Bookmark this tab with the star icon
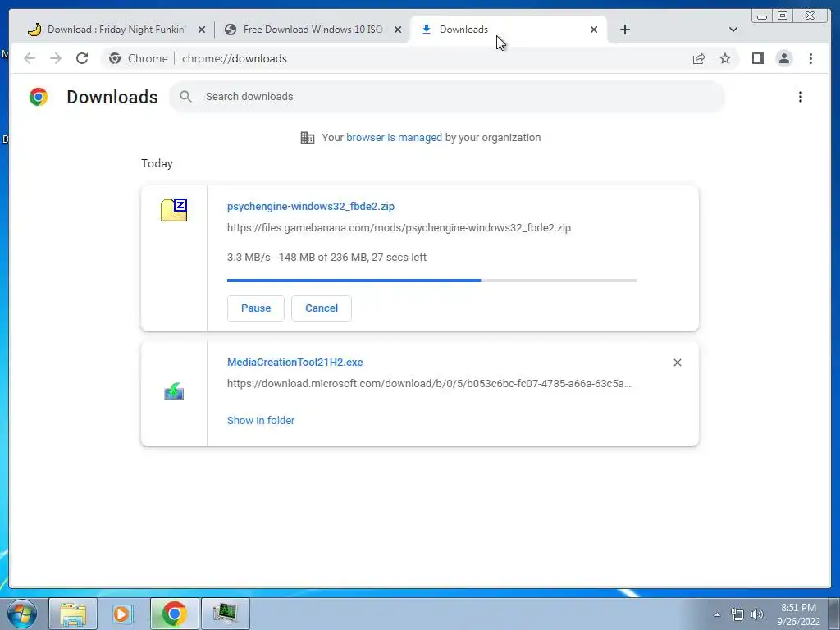840x630 pixels. tap(725, 58)
